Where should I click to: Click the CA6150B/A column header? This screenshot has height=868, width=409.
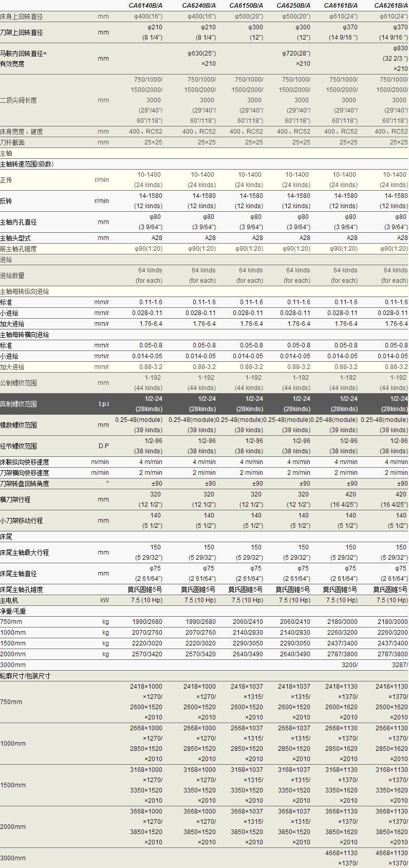[246, 6]
